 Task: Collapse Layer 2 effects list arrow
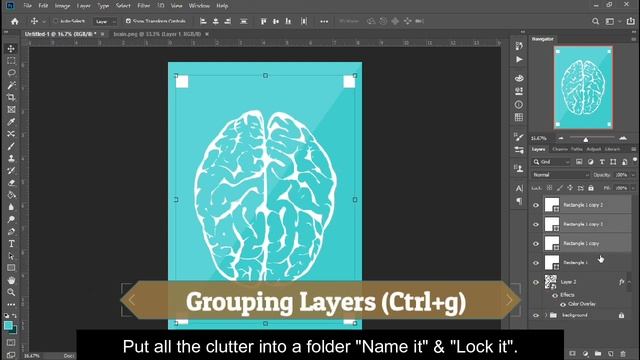click(629, 282)
